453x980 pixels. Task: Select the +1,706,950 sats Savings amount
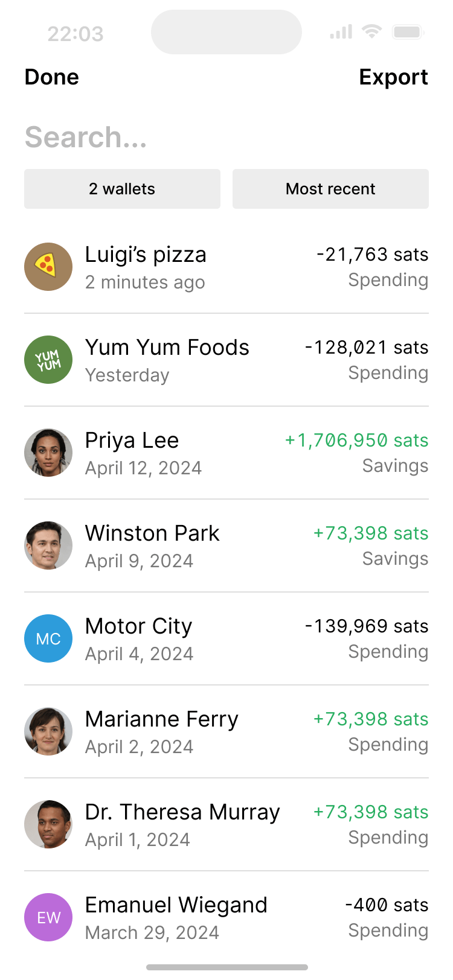pyautogui.click(x=356, y=441)
